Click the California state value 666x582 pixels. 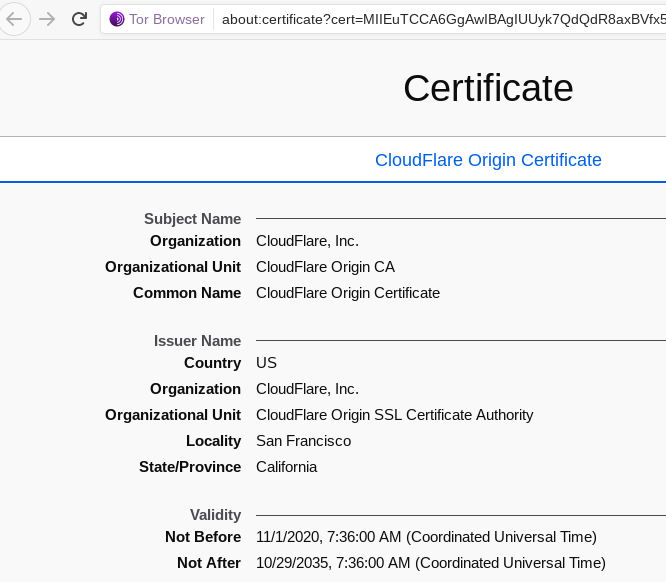click(286, 467)
